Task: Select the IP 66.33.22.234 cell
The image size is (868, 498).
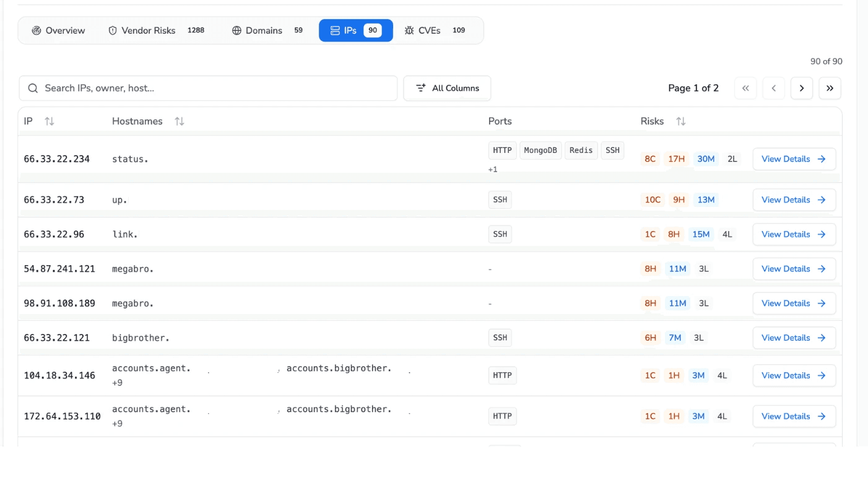Action: coord(56,159)
